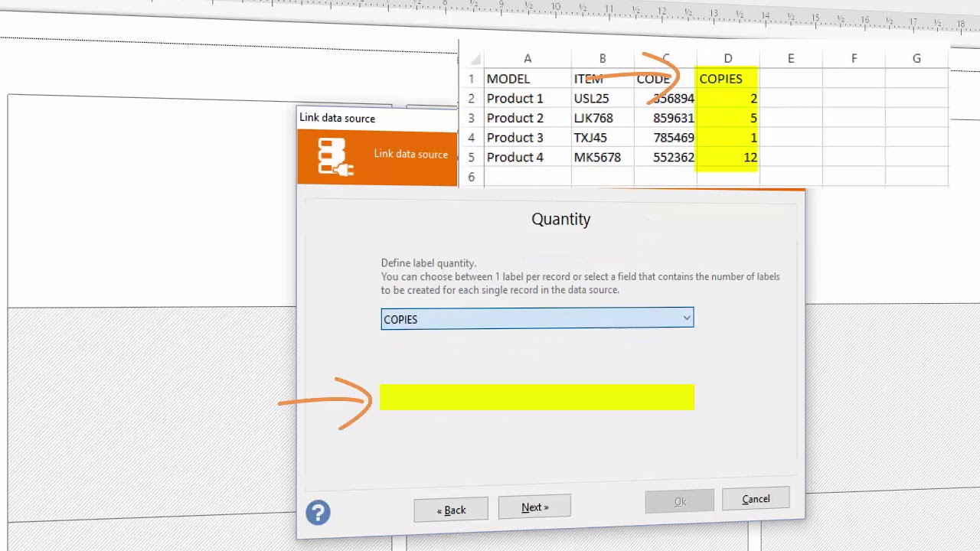Select column D header in spreadsheet

point(727,59)
